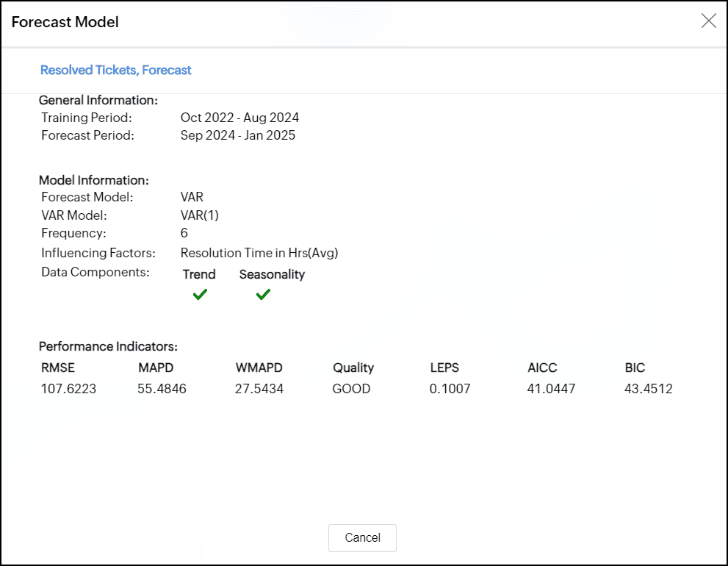Click the green checkmark under Trend
Image resolution: width=728 pixels, height=566 pixels.
pyautogui.click(x=200, y=295)
